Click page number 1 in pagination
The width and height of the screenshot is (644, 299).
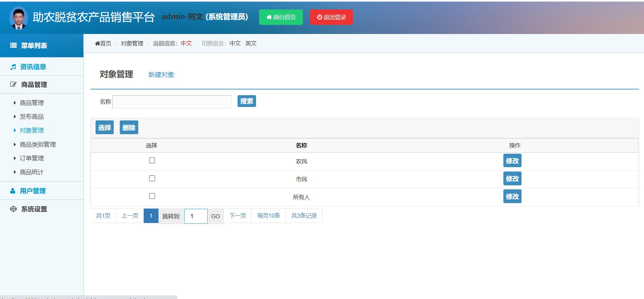(151, 216)
